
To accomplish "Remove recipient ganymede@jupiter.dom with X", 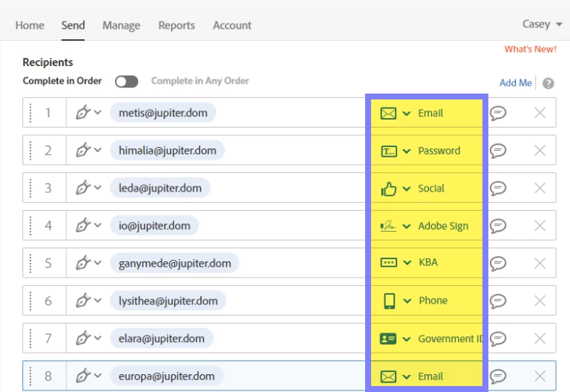I will click(x=540, y=264).
